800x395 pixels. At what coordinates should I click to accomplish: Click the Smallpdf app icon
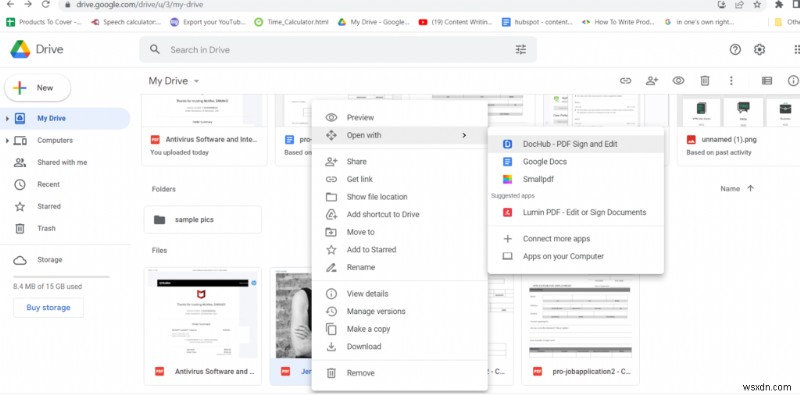pos(507,179)
